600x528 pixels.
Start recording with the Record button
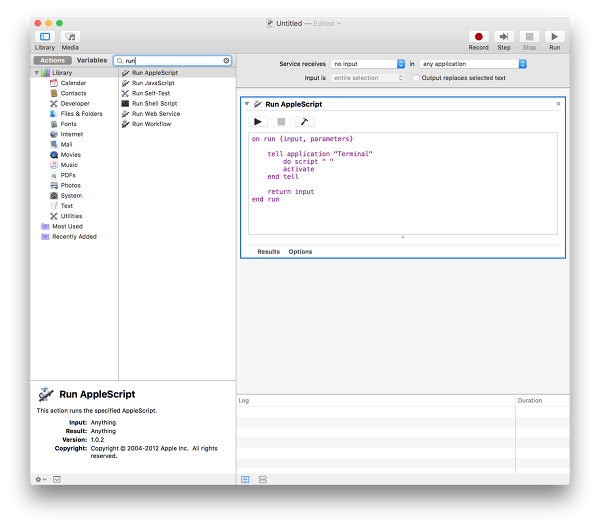478,37
